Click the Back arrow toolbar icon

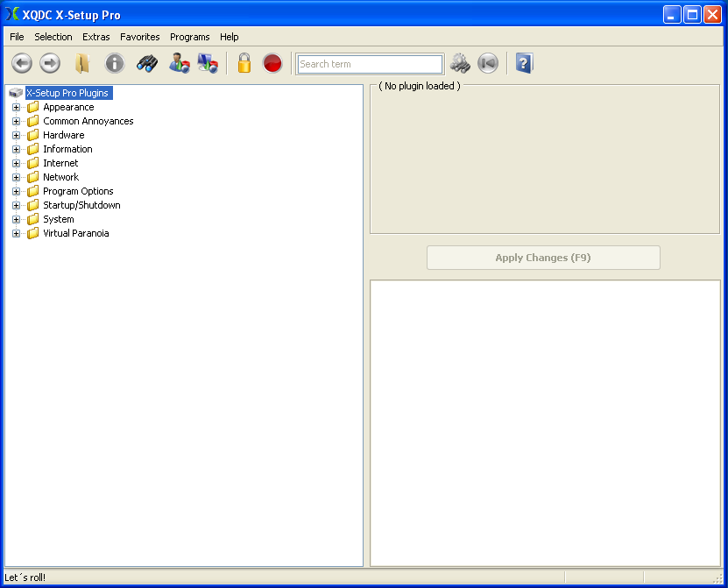point(22,63)
